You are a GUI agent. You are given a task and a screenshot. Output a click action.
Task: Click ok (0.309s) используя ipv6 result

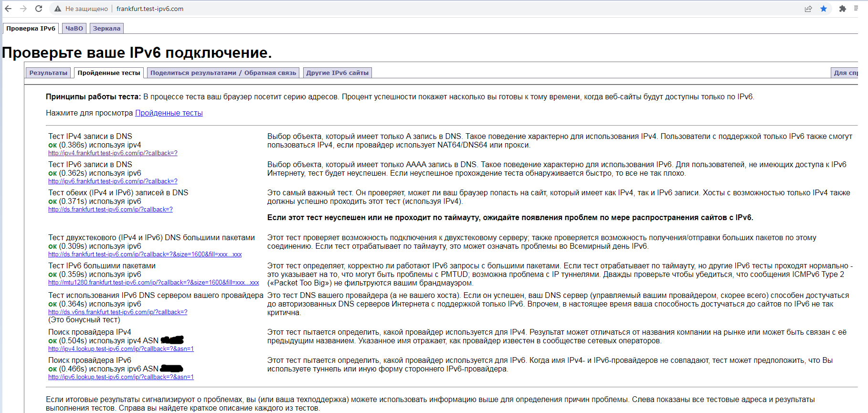pyautogui.click(x=95, y=246)
